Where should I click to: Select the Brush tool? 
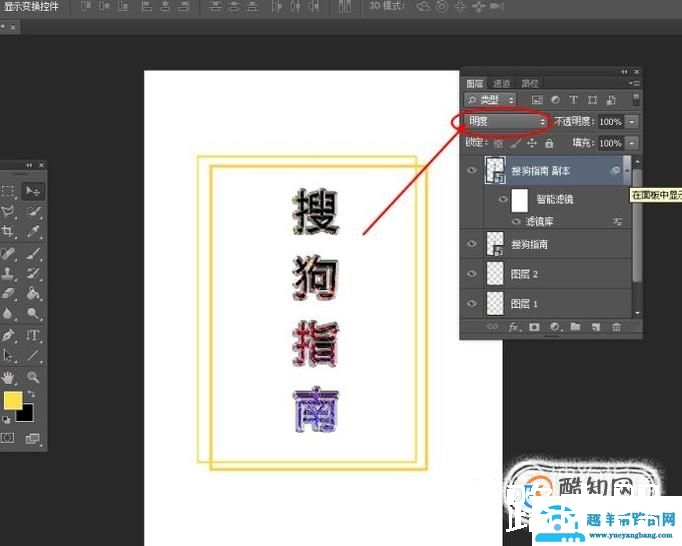33,253
